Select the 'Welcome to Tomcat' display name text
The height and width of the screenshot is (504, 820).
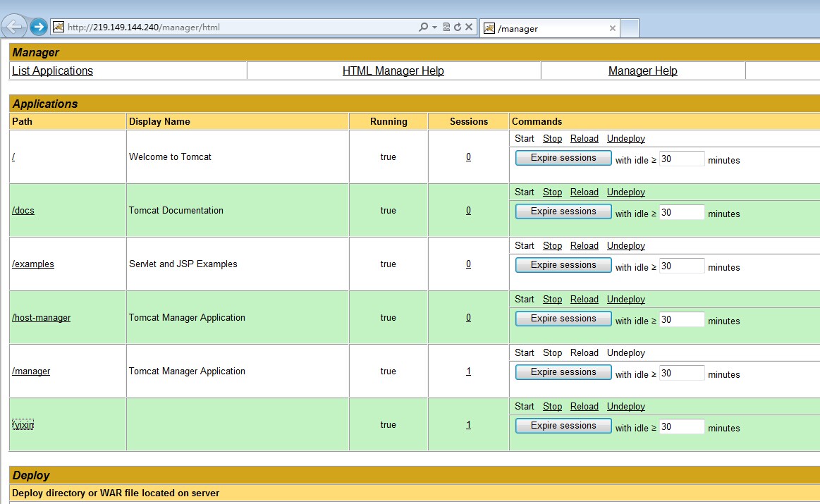coord(170,157)
